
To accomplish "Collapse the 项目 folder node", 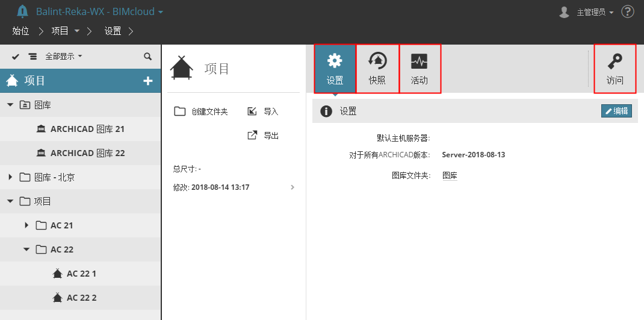I will (10, 201).
